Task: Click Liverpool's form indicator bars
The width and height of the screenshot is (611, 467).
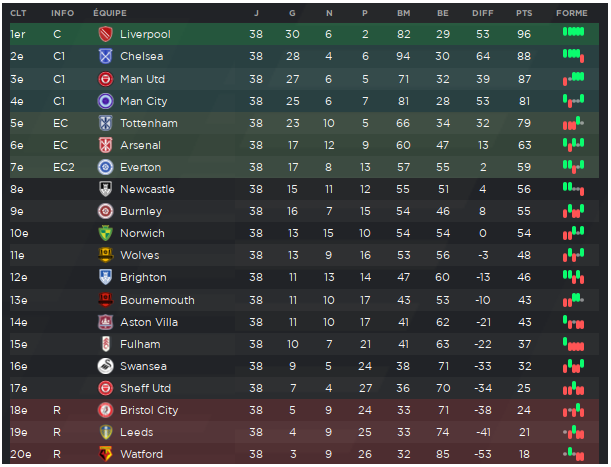Action: pyautogui.click(x=573, y=32)
